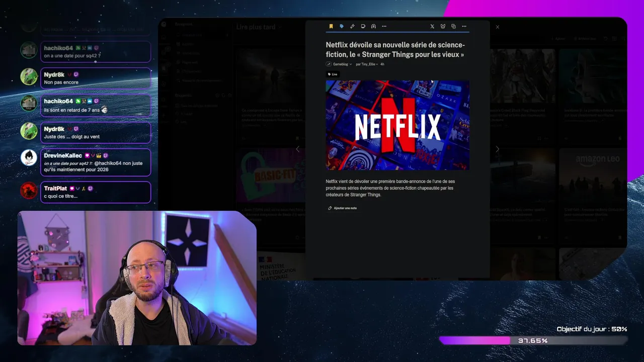644x362 pixels.
Task: Click the headphones listen icon
Action: click(373, 26)
